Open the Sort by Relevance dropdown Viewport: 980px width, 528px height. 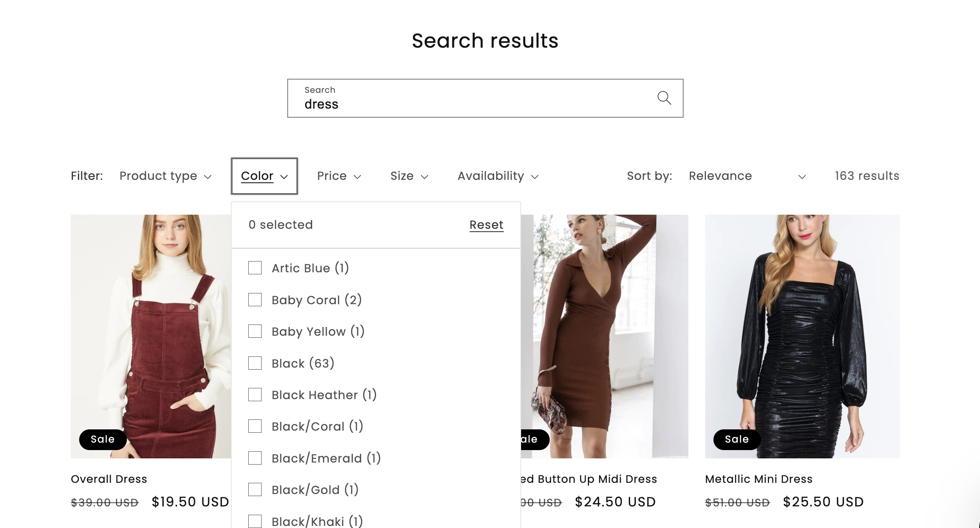(746, 176)
